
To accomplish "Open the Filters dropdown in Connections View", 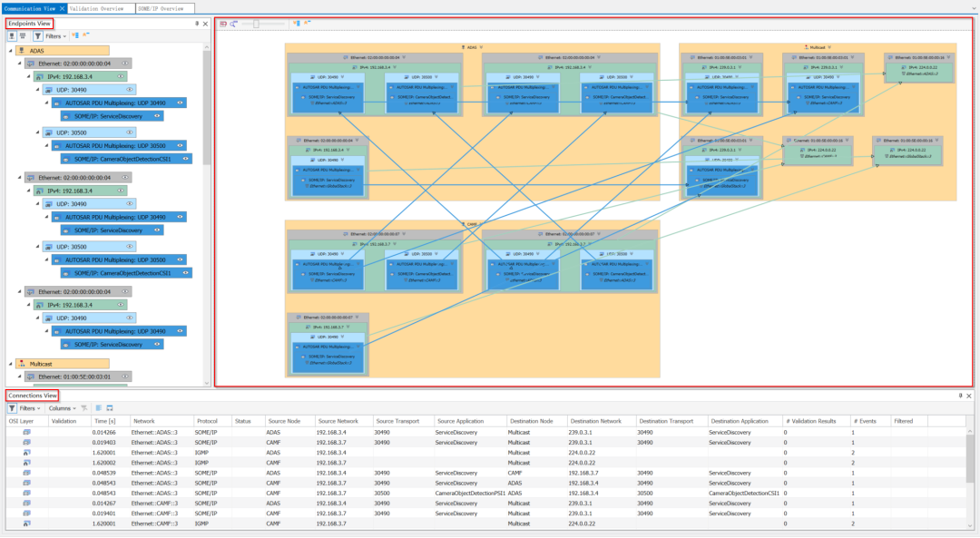I will (29, 408).
